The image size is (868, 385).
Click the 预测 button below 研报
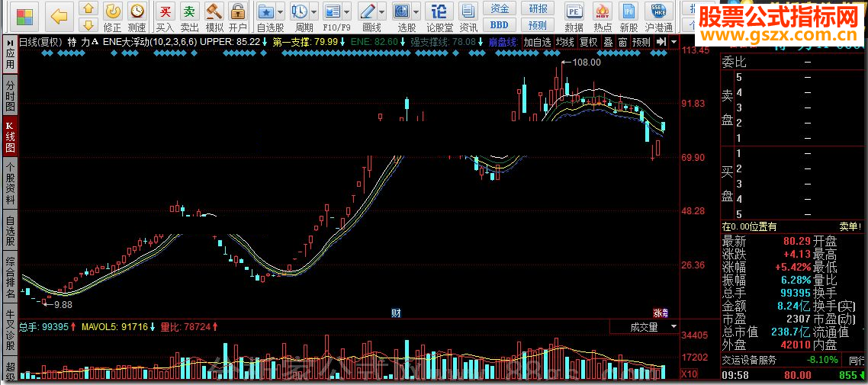pos(538,25)
